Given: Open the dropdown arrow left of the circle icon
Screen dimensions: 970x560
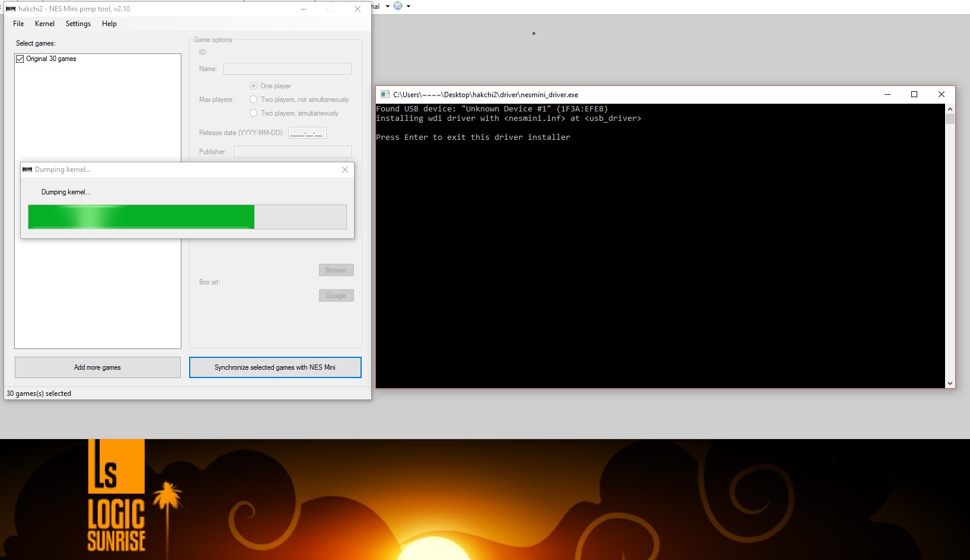Looking at the screenshot, I should (x=388, y=7).
